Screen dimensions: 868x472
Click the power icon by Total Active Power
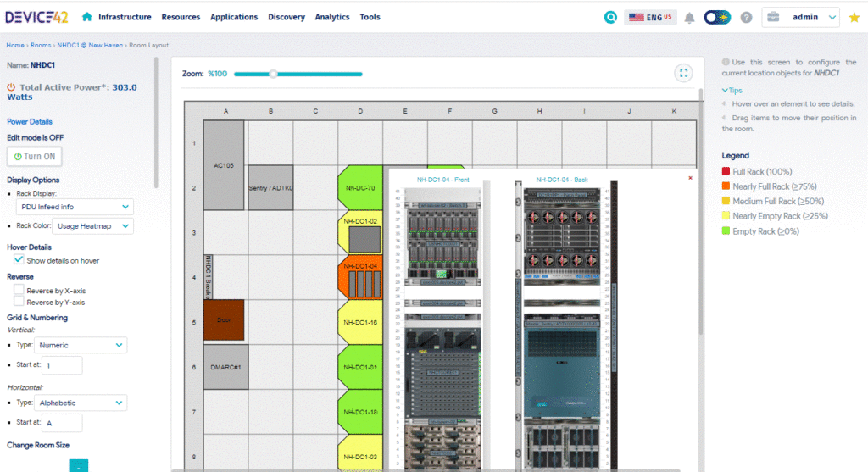(11, 87)
